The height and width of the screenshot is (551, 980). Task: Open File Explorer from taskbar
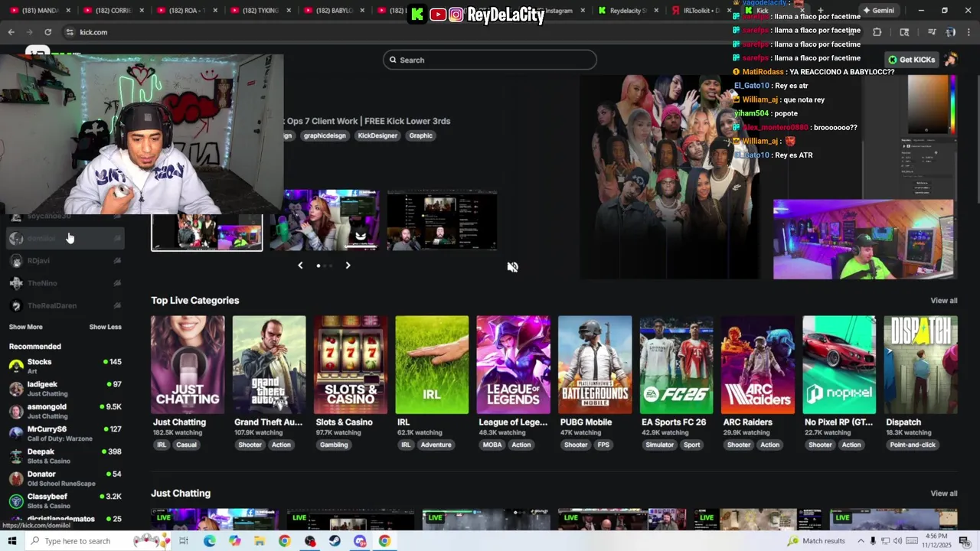click(260, 541)
